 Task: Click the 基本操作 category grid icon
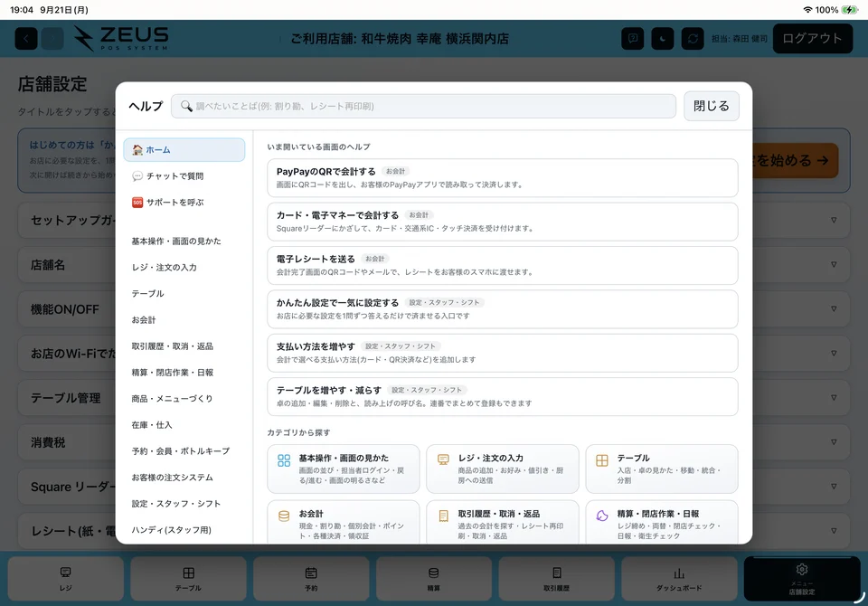[284, 460]
